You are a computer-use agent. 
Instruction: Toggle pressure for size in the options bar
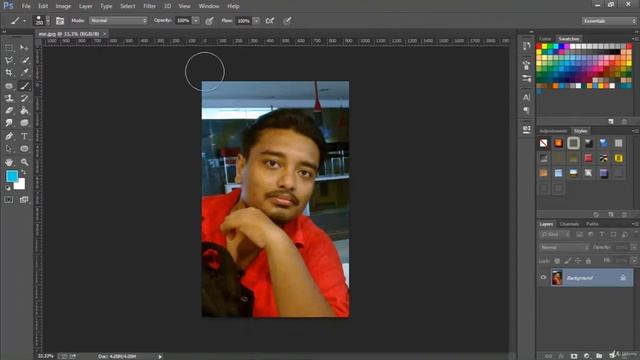287,21
